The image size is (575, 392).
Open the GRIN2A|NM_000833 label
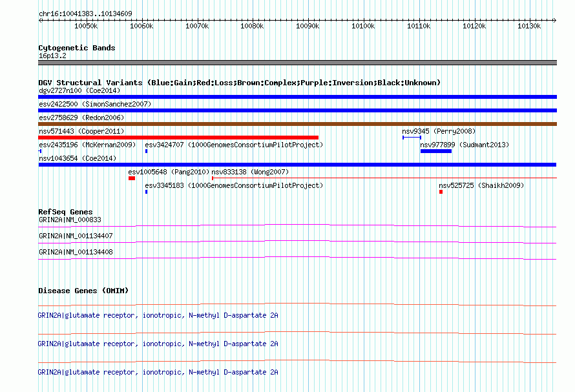(x=70, y=220)
